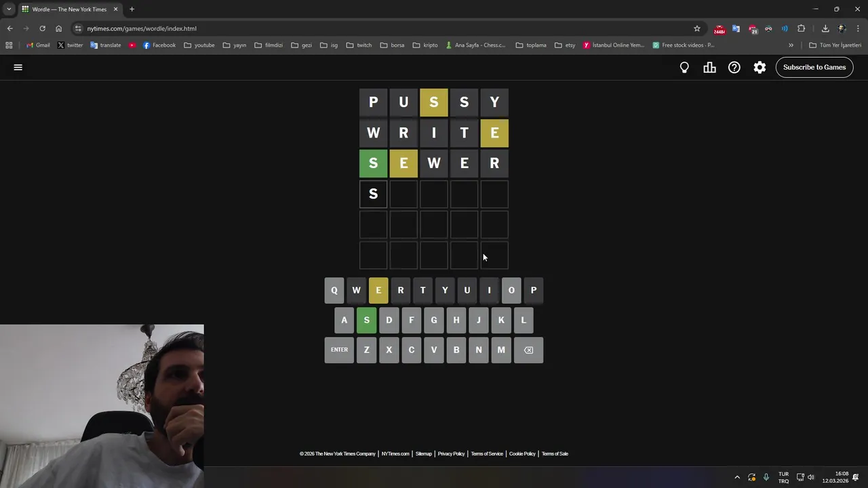Open the browser extensions puzzle icon
The image size is (868, 488).
click(802, 28)
